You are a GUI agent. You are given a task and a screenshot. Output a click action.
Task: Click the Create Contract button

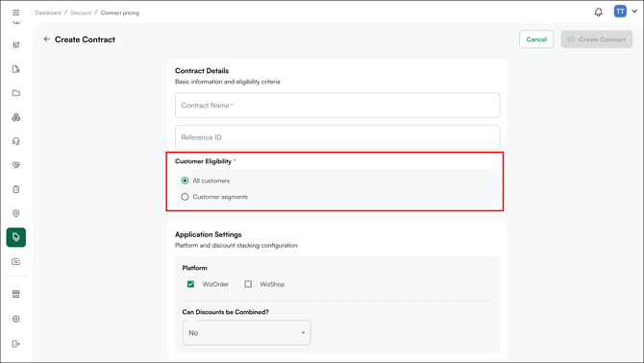(x=597, y=39)
